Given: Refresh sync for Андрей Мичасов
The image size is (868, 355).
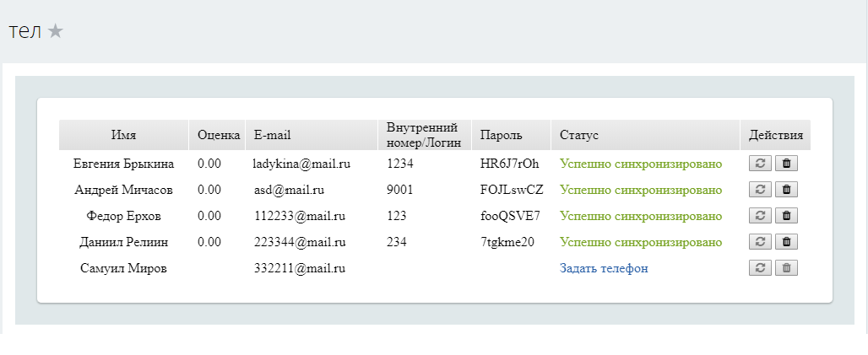Looking at the screenshot, I should pos(760,190).
